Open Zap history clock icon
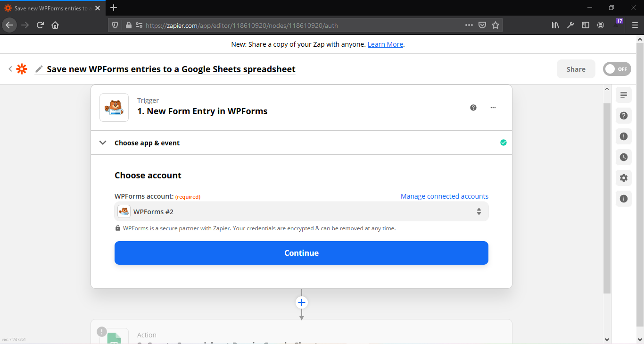644x344 pixels. pyautogui.click(x=624, y=157)
